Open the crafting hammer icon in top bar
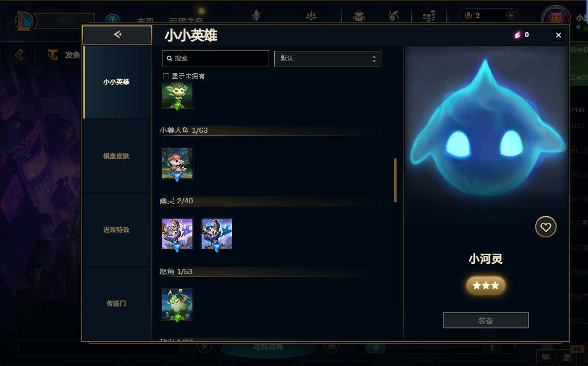 click(x=393, y=16)
